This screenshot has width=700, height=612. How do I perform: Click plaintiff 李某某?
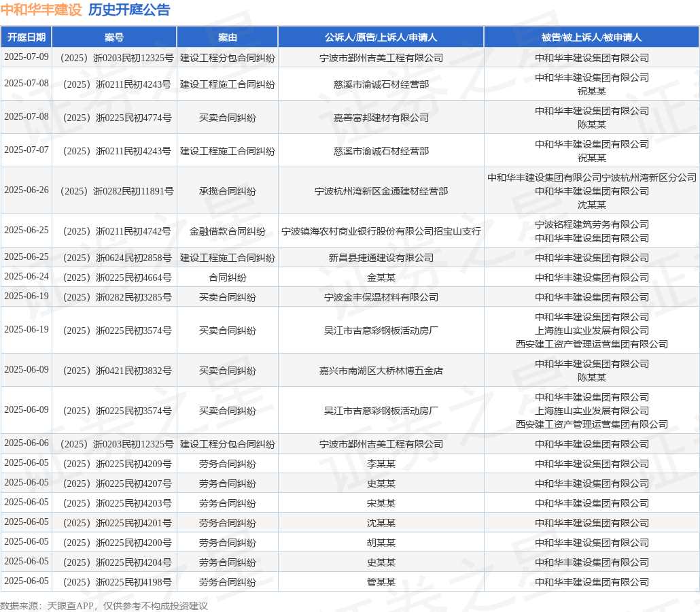point(381,464)
